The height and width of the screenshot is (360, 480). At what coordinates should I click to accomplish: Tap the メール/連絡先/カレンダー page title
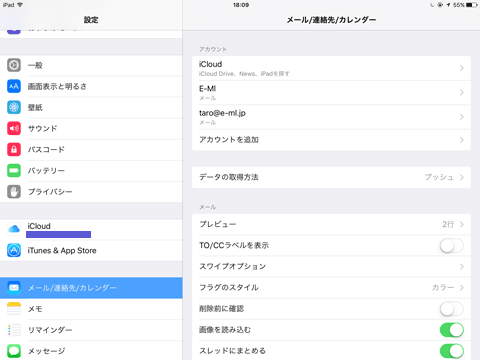331,20
